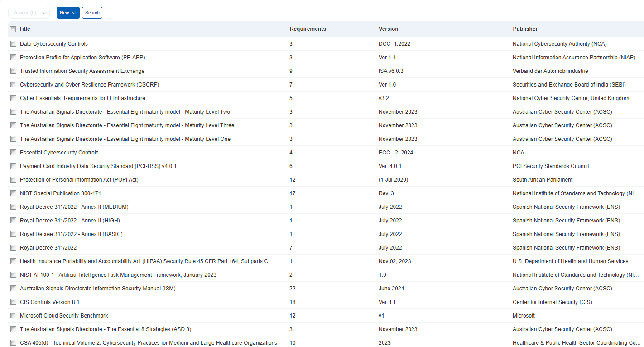The width and height of the screenshot is (644, 347).
Task: Open Essential Eight Maturity Level Two entry
Action: coord(125,112)
